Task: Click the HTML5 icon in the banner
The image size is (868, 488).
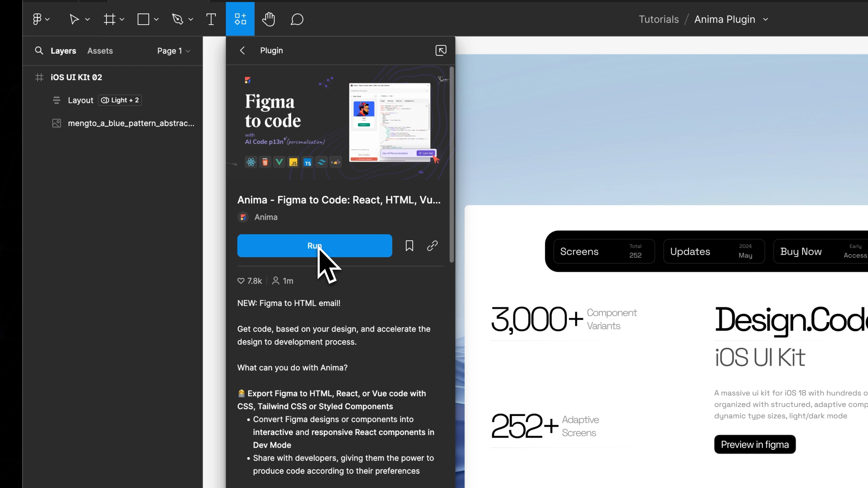Action: (265, 162)
